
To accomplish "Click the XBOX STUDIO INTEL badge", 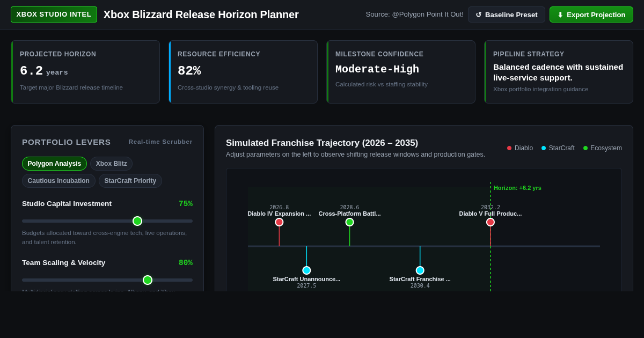I will point(54,14).
